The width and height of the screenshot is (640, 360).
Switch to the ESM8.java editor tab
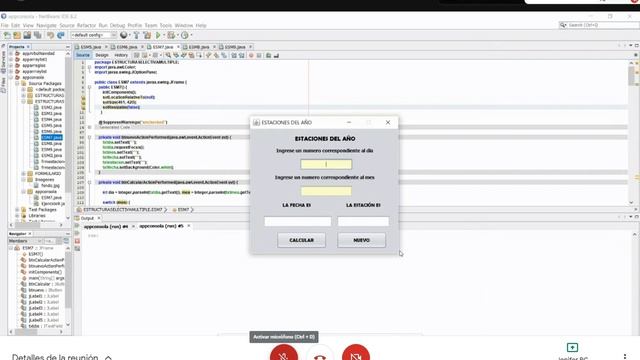[199, 47]
